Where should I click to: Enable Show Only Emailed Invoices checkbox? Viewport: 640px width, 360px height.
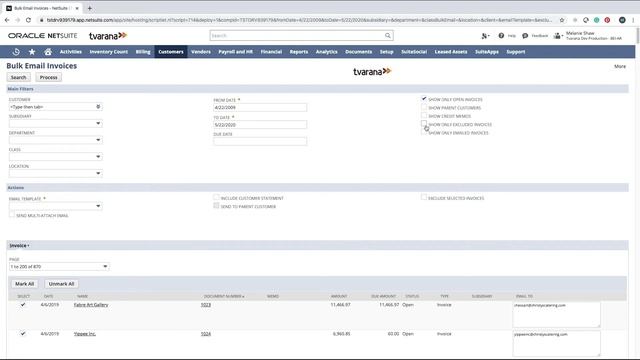click(x=424, y=132)
